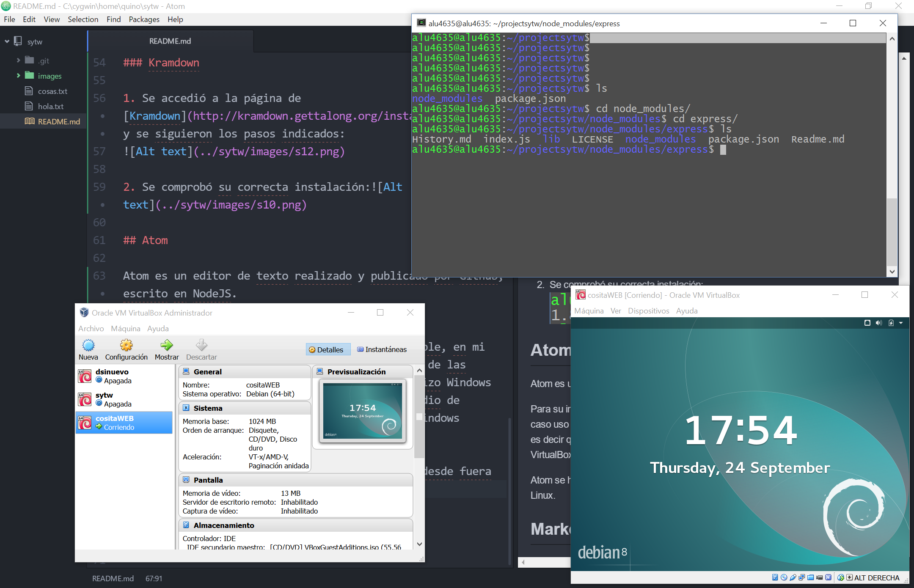Click the cositaWEB preview thumbnail

tap(363, 411)
